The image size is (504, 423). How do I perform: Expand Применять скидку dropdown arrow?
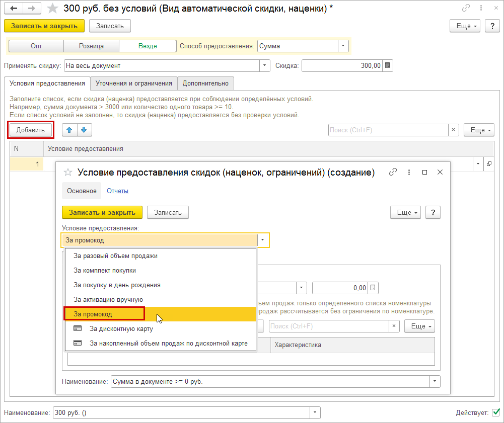[x=265, y=65]
